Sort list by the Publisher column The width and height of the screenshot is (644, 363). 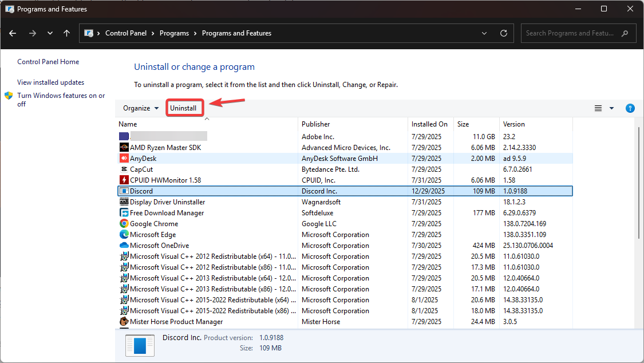click(x=316, y=124)
